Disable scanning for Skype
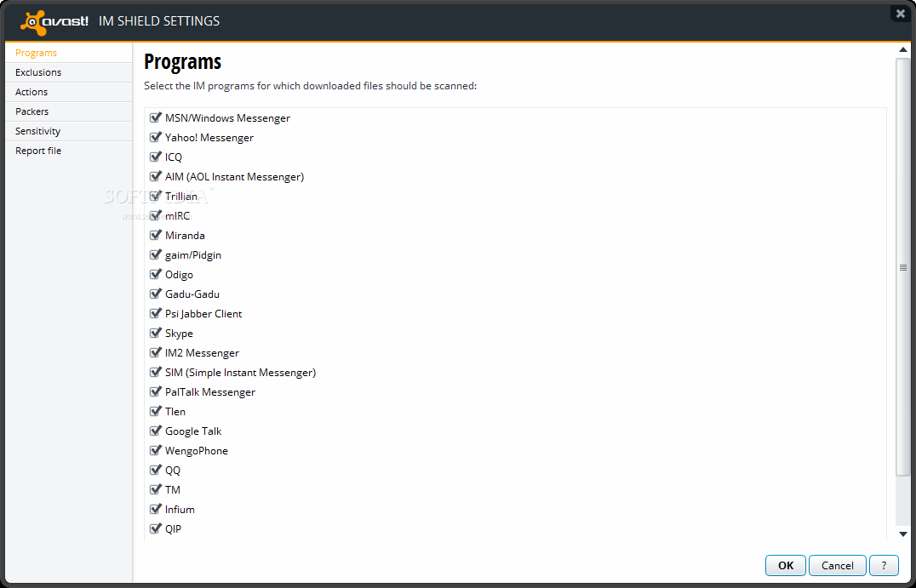 156,333
